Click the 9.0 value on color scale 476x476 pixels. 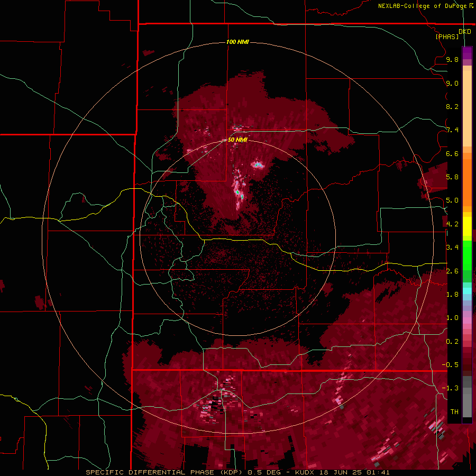(452, 83)
